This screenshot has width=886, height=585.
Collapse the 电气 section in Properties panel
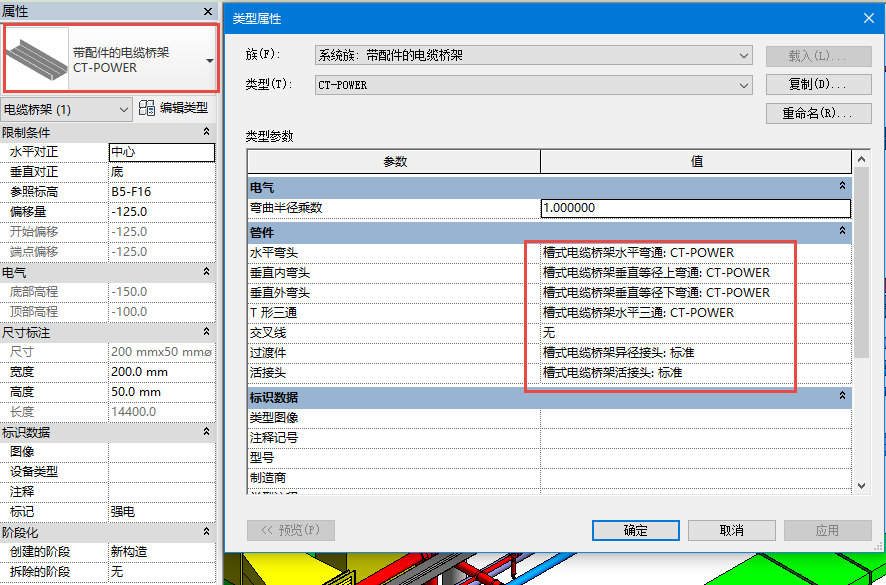(x=207, y=272)
